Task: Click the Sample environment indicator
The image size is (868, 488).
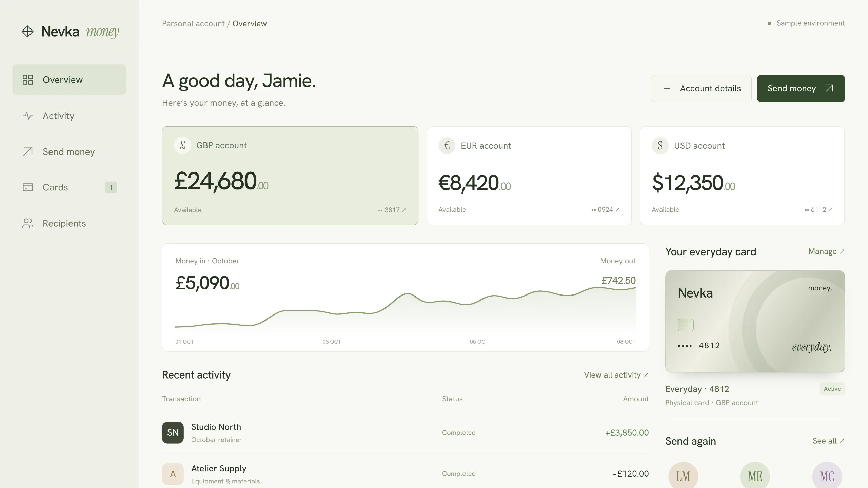Action: (x=806, y=23)
